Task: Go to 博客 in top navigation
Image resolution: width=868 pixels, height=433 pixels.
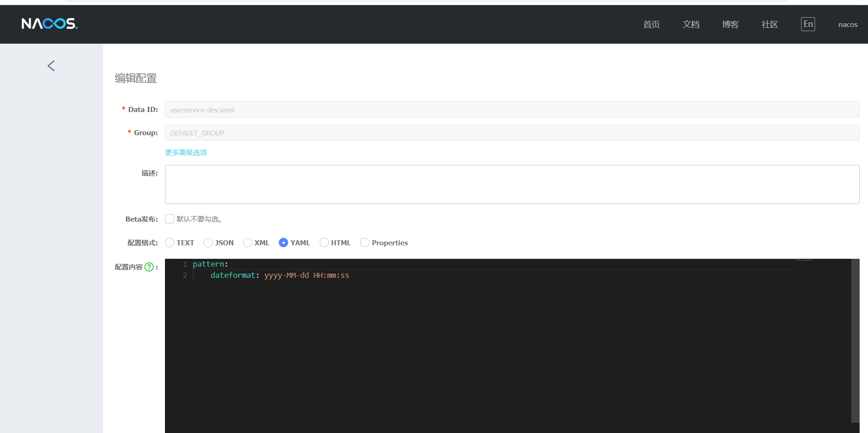Action: click(730, 25)
